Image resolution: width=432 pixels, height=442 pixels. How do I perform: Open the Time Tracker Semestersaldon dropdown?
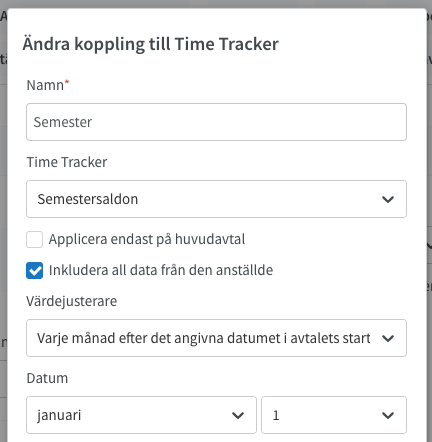pyautogui.click(x=216, y=199)
